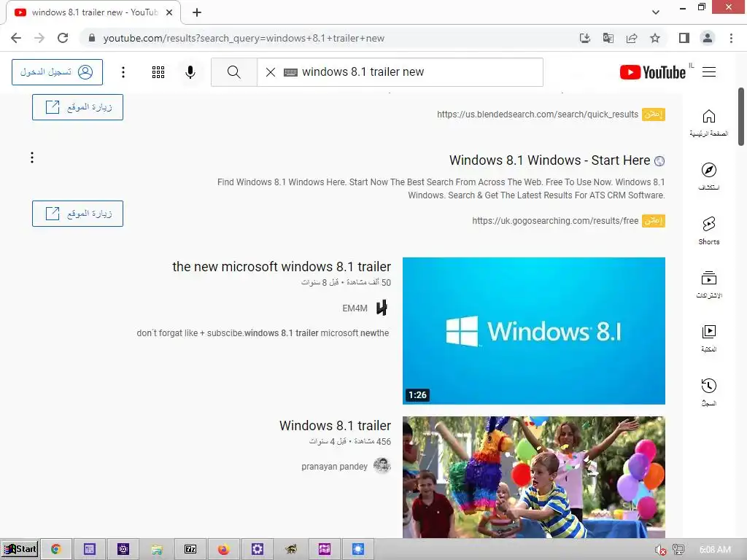Open the YouTube apps grid
The height and width of the screenshot is (560, 747).
point(158,72)
